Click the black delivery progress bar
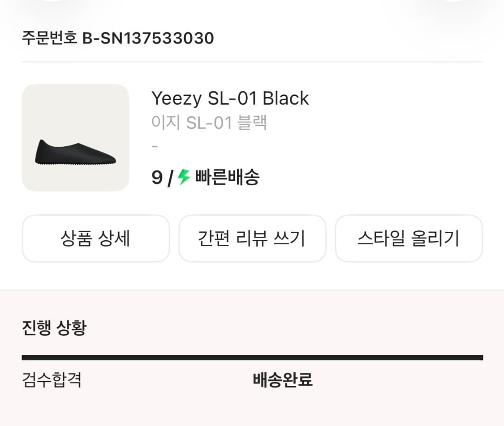This screenshot has width=504, height=426. 252,358
